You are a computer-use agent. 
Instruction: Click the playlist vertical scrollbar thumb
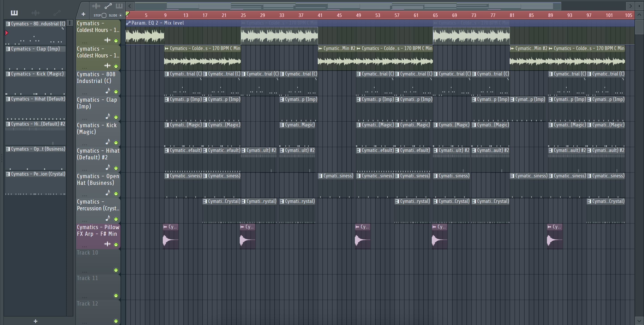click(x=639, y=27)
